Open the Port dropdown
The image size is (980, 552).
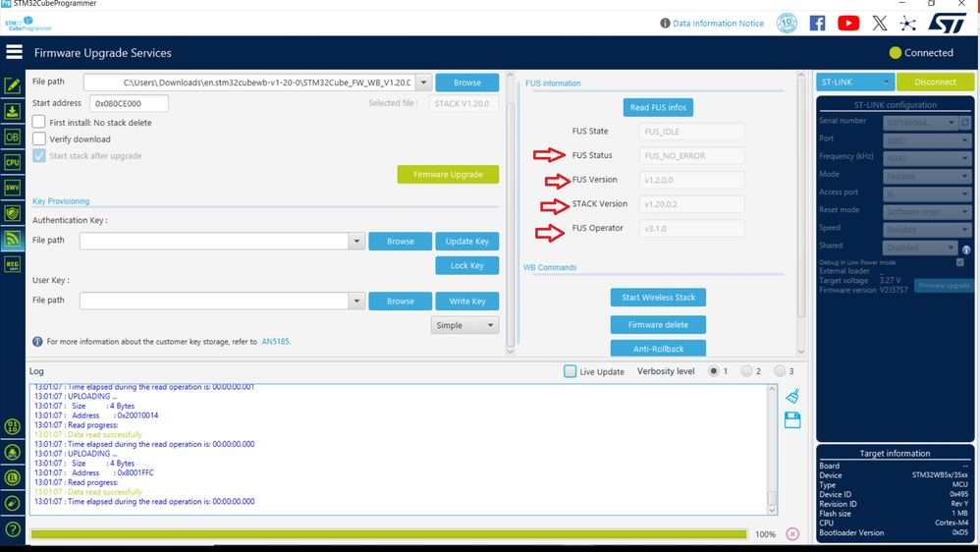[x=927, y=140]
